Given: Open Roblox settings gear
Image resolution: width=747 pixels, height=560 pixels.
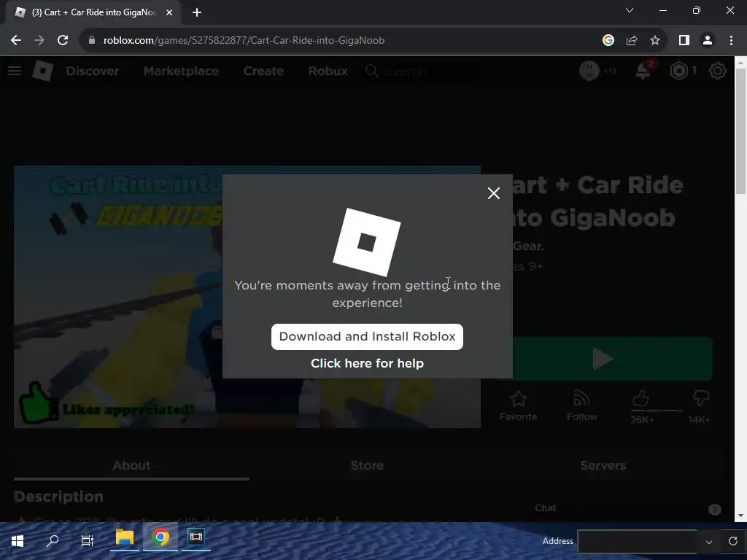Looking at the screenshot, I should pyautogui.click(x=718, y=71).
